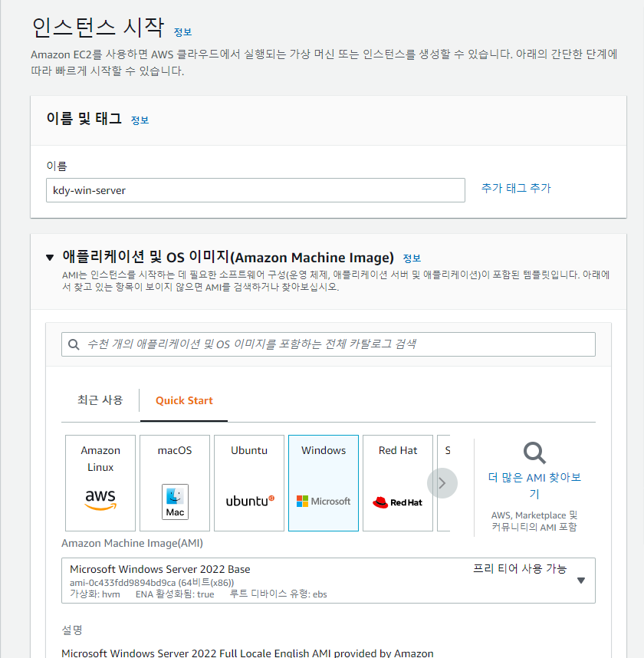
Task: Collapse the Application and OS Images section
Action: pos(50,257)
